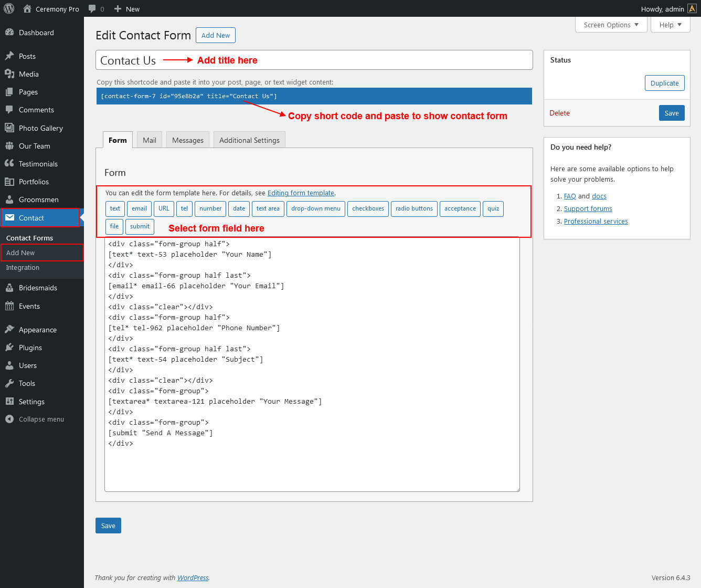Viewport: 701px width, 588px height.
Task: Click the Contact Us title input field
Action: point(314,60)
